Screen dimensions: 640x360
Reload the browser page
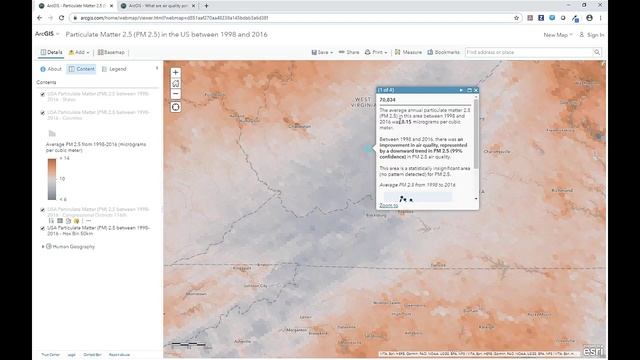tap(61, 18)
